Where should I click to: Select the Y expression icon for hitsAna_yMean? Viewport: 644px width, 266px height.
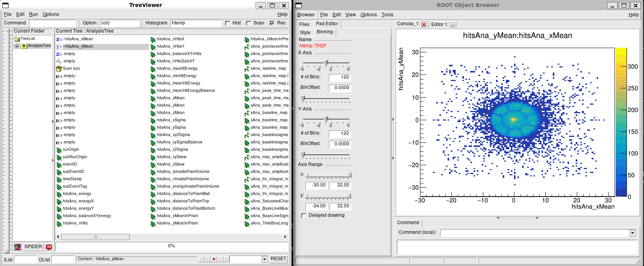[x=59, y=47]
